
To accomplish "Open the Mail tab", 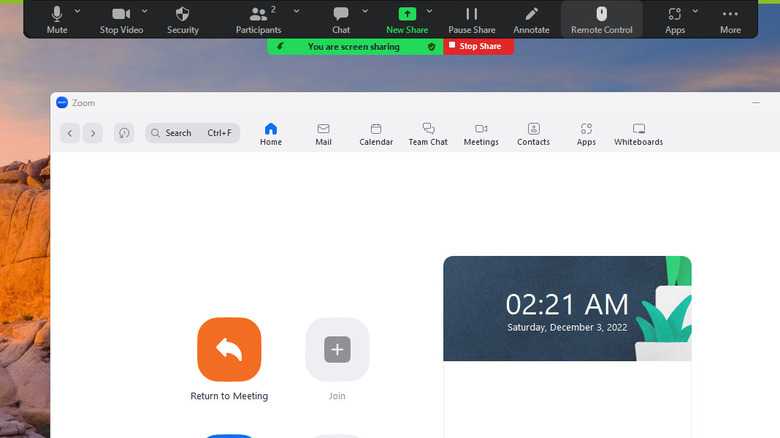I will pyautogui.click(x=323, y=134).
